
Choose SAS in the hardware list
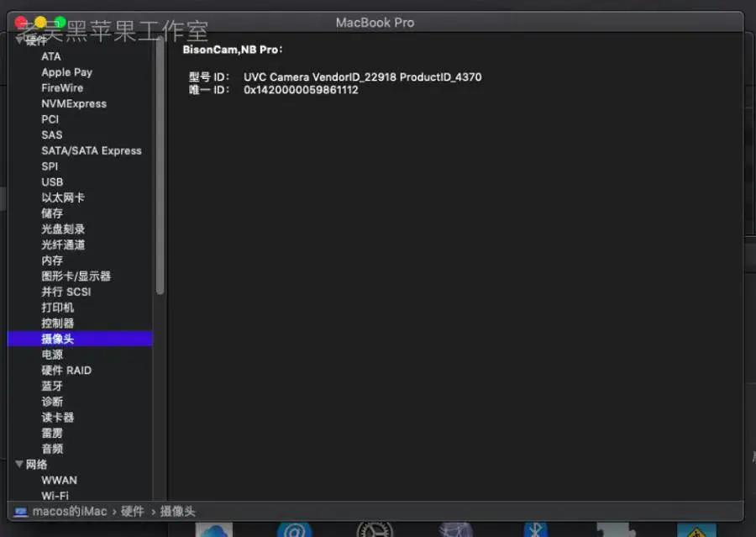(51, 135)
